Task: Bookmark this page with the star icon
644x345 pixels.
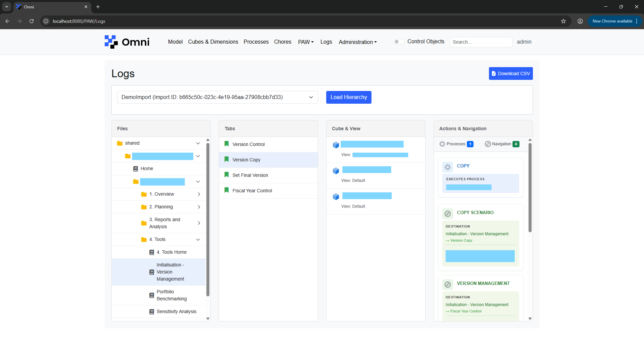Action: click(563, 21)
